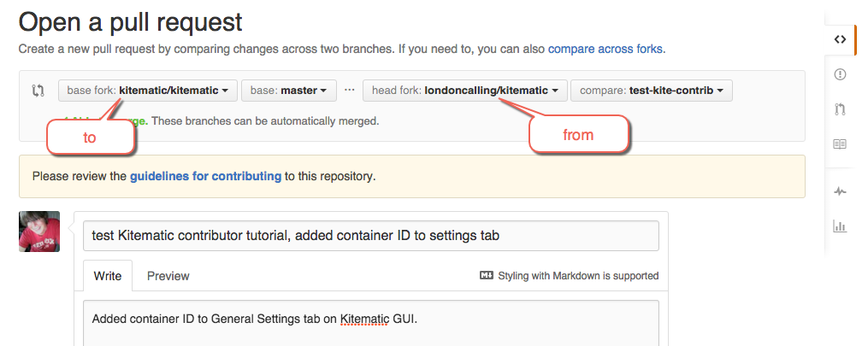Viewport: 868px width, 346px height.
Task: Open the Issues icon in right sidebar
Action: click(840, 74)
